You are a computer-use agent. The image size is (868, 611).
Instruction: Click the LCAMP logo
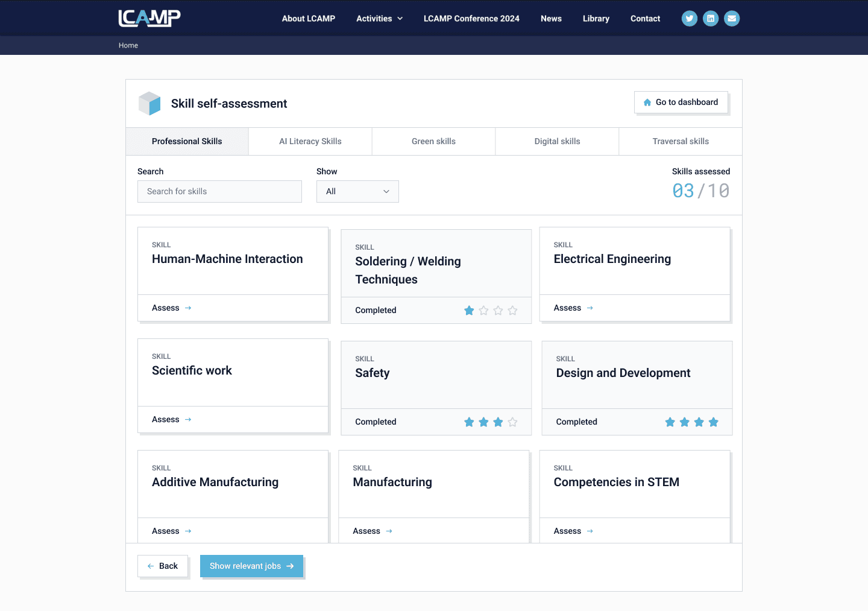[x=149, y=18]
